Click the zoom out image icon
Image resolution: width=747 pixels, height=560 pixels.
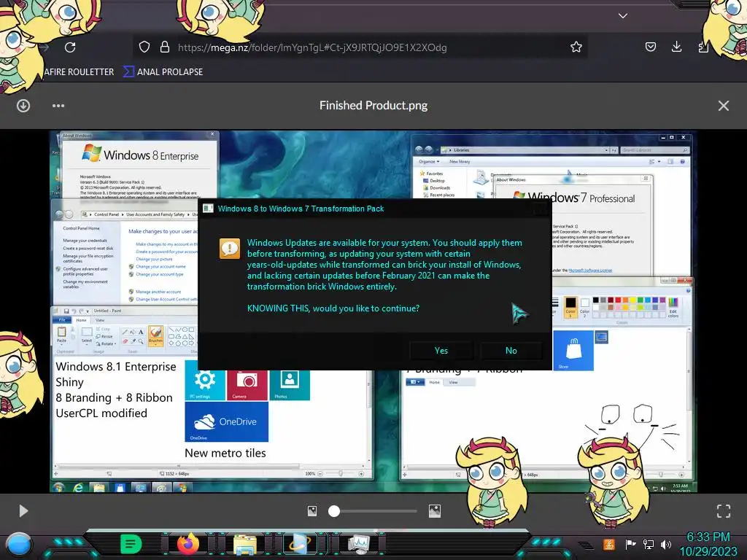click(312, 511)
